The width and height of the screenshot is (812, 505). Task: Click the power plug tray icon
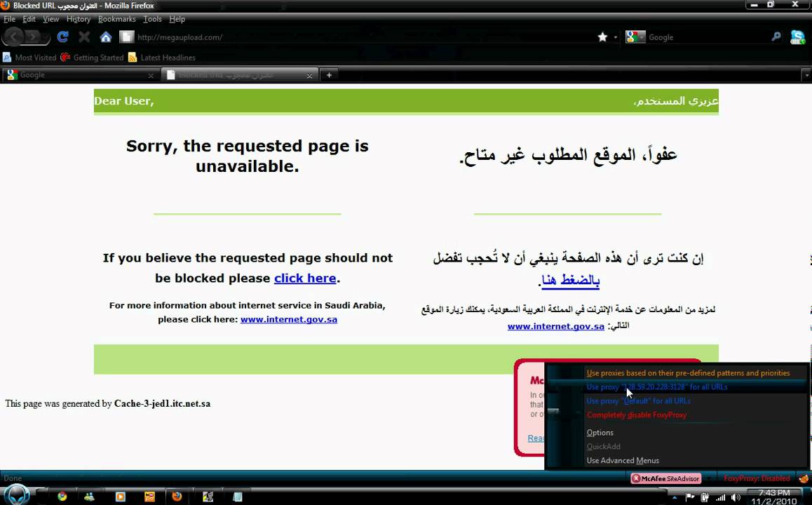705,497
